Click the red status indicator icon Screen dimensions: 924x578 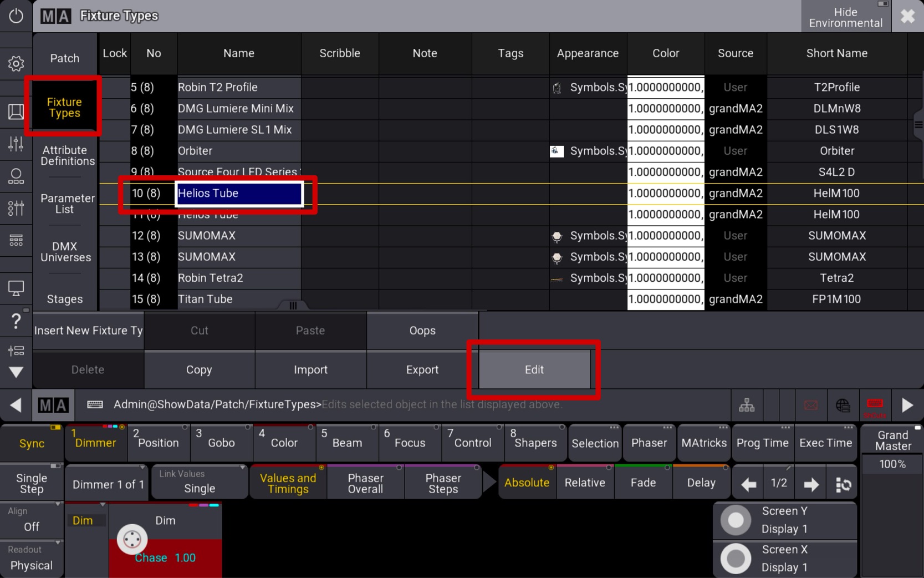(x=875, y=407)
